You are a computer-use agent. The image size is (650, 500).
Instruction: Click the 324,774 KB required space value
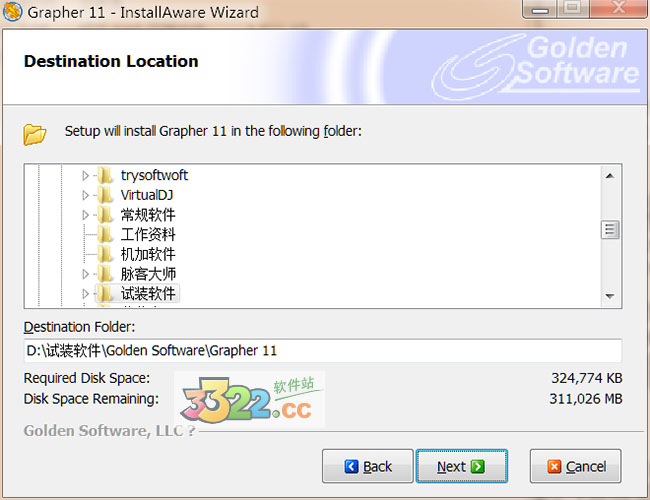[x=587, y=378]
